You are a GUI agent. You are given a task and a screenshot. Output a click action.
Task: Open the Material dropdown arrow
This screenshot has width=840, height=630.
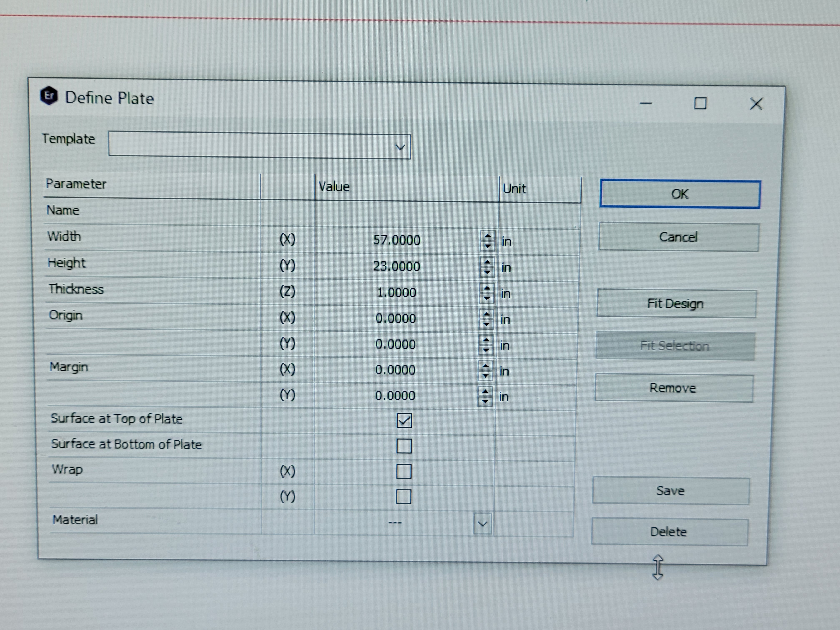point(482,524)
